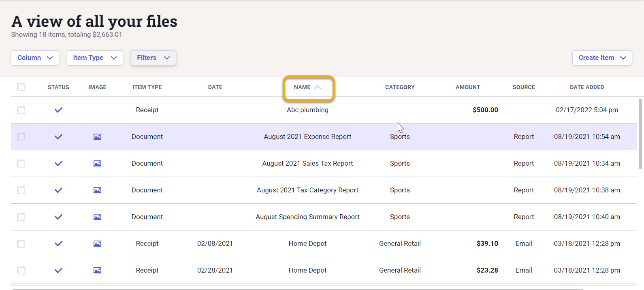Open image icon for August 2021 Expense Report

pyautogui.click(x=97, y=136)
